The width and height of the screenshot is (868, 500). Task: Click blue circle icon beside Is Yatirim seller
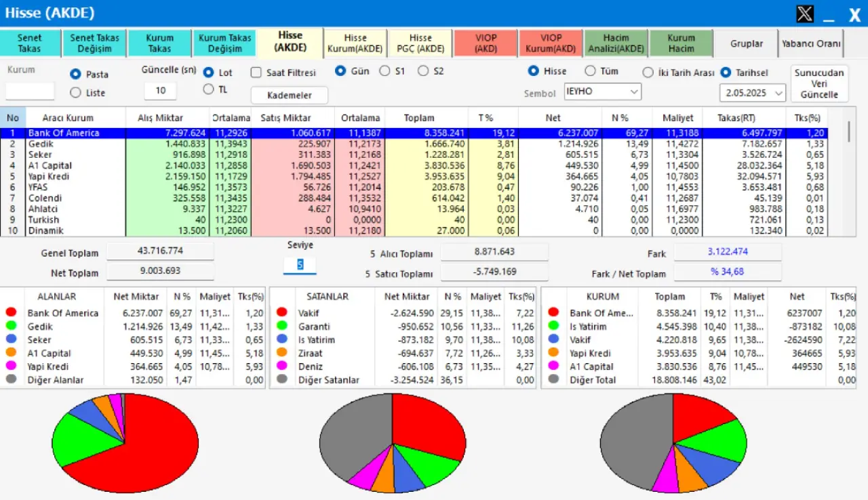point(281,339)
